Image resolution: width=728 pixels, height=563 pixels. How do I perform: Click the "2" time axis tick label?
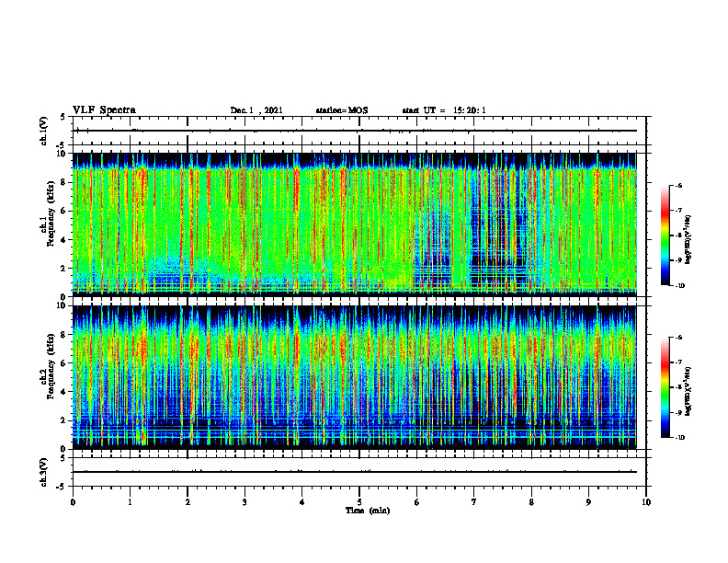188,502
